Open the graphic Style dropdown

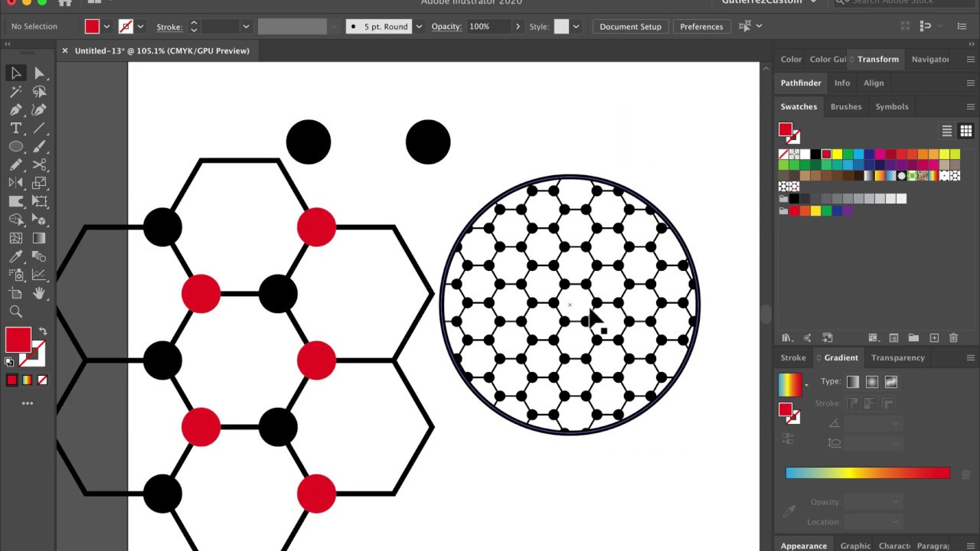coord(576,27)
